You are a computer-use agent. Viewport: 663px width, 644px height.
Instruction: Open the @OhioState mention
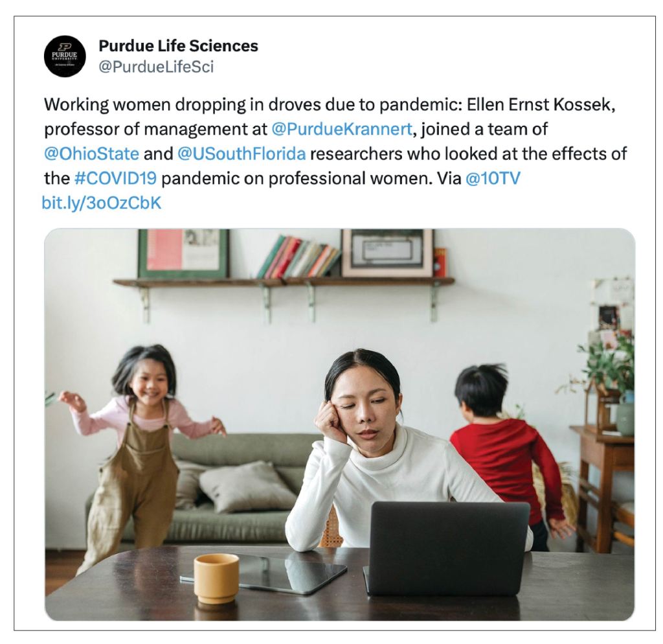point(91,154)
